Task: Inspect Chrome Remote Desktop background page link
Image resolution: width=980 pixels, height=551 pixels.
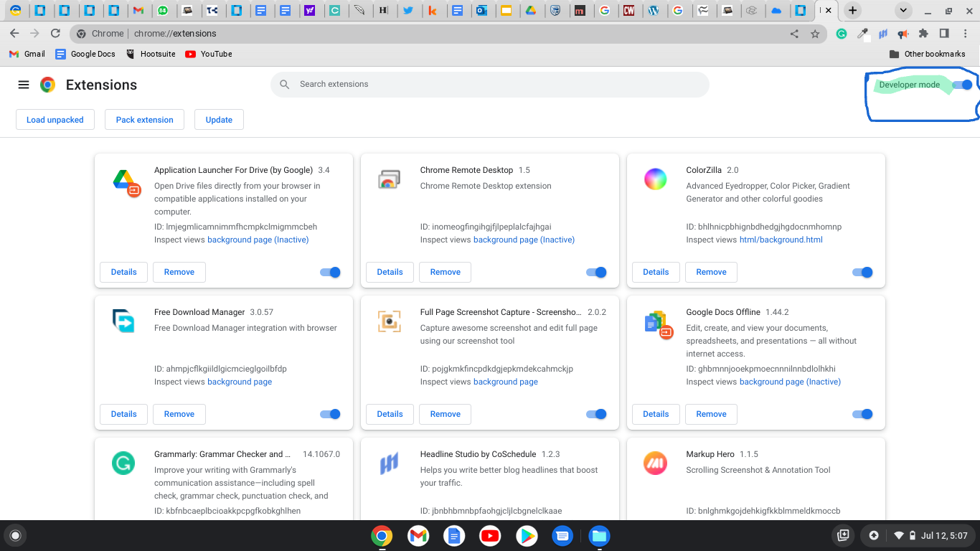Action: click(x=524, y=240)
